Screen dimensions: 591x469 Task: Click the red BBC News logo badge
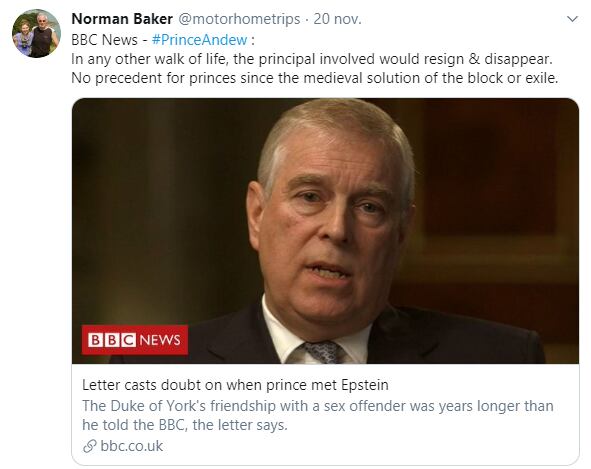click(135, 340)
